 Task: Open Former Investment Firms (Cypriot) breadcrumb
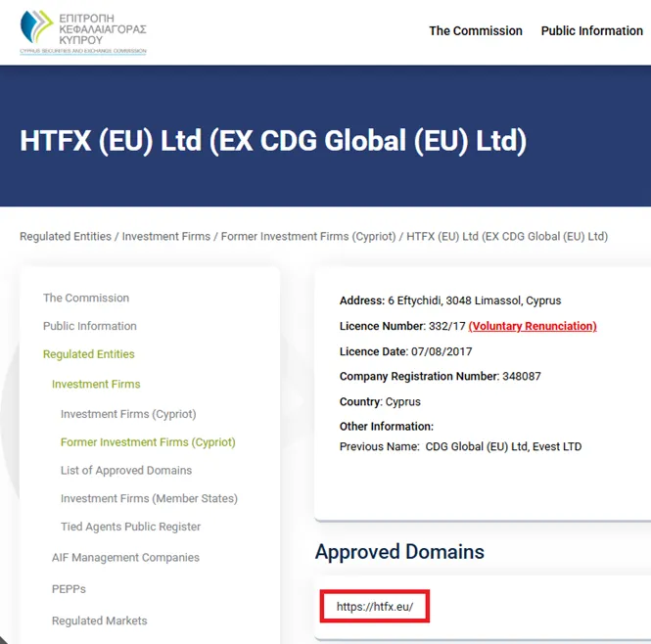click(308, 236)
